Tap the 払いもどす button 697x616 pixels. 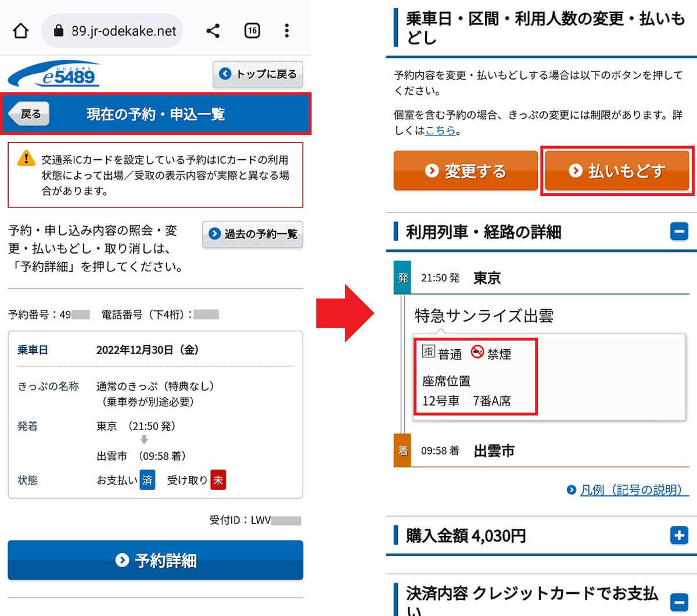click(x=617, y=171)
